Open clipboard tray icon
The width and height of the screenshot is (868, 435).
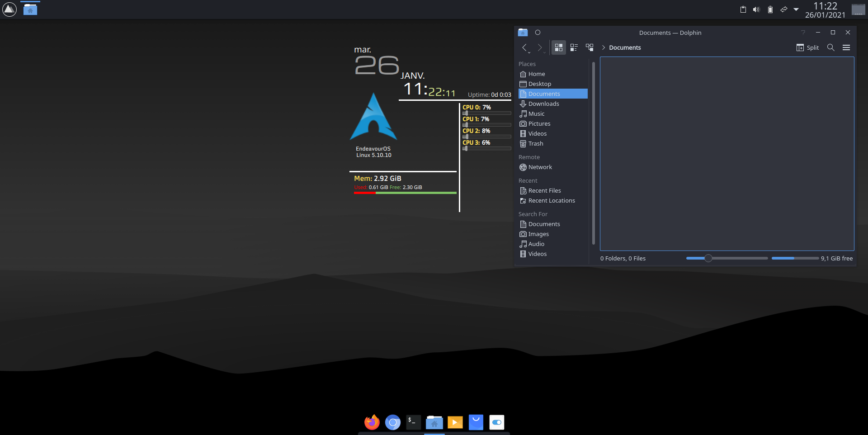tap(743, 9)
